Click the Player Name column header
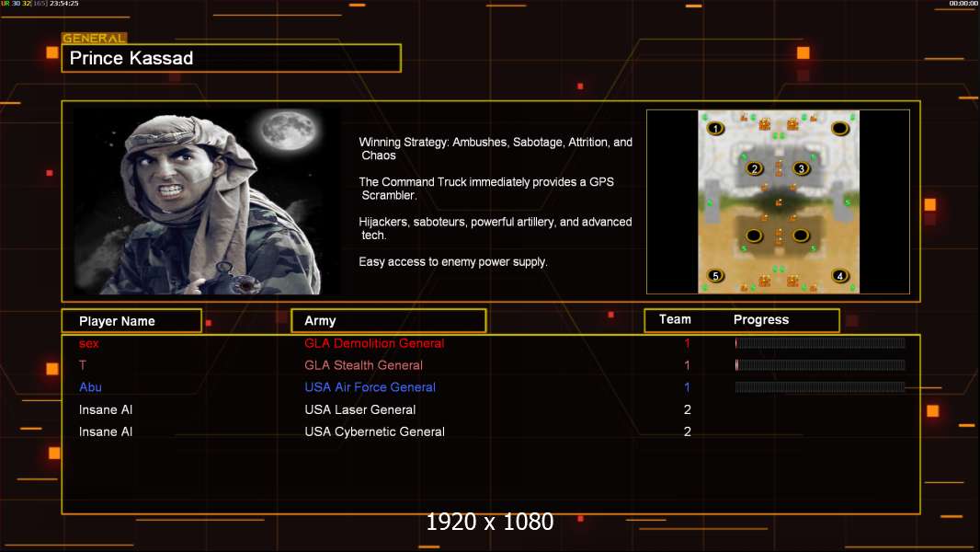 pyautogui.click(x=131, y=321)
